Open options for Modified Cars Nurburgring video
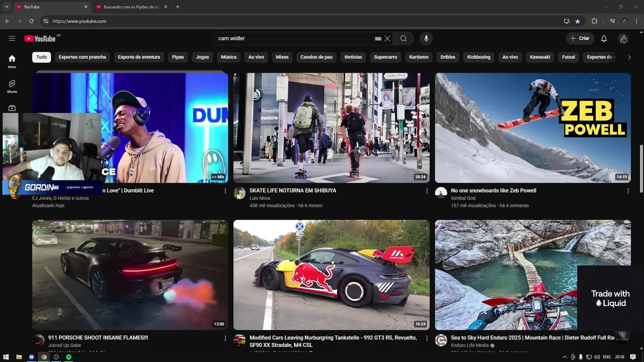The image size is (644, 362). coord(427,338)
